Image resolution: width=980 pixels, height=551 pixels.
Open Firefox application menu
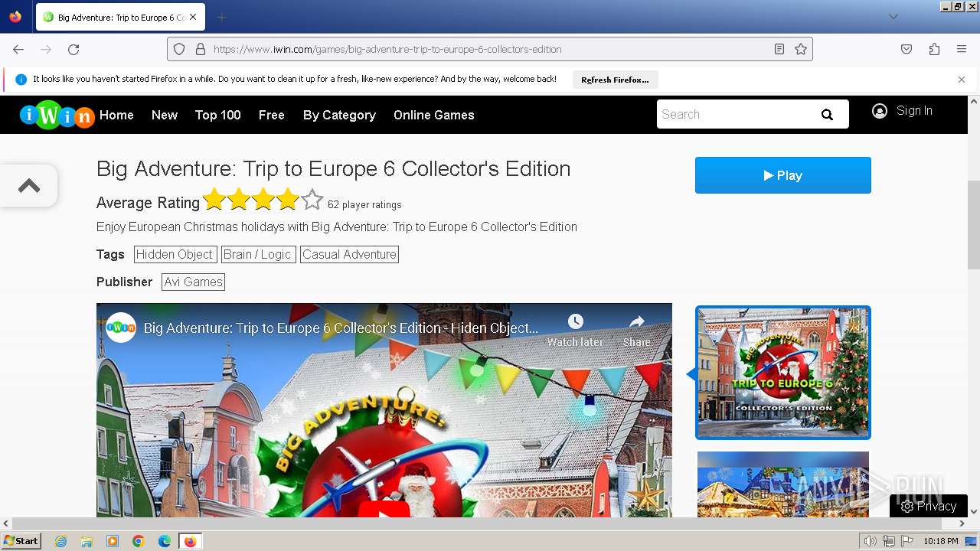point(962,49)
